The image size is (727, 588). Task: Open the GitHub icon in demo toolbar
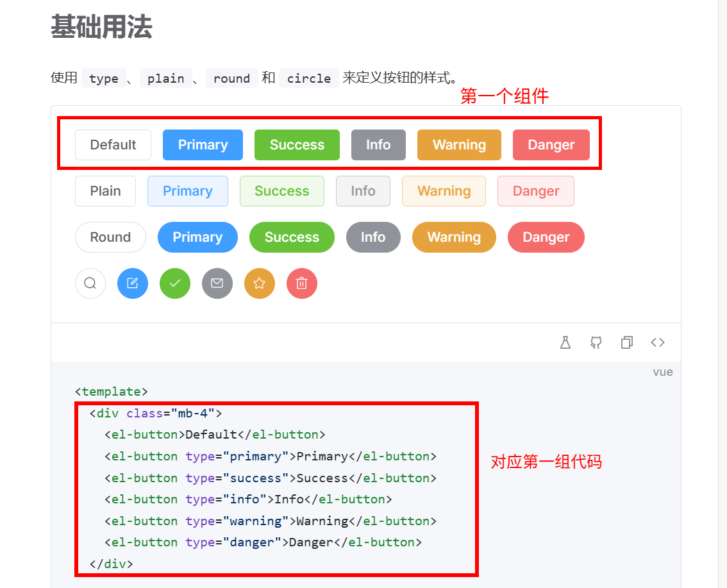tap(596, 342)
